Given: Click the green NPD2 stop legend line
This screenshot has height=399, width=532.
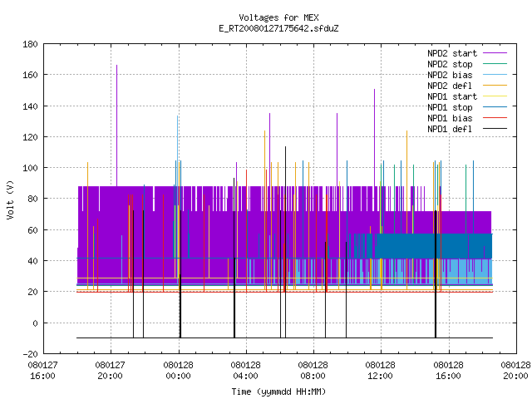Looking at the screenshot, I should click(495, 64).
